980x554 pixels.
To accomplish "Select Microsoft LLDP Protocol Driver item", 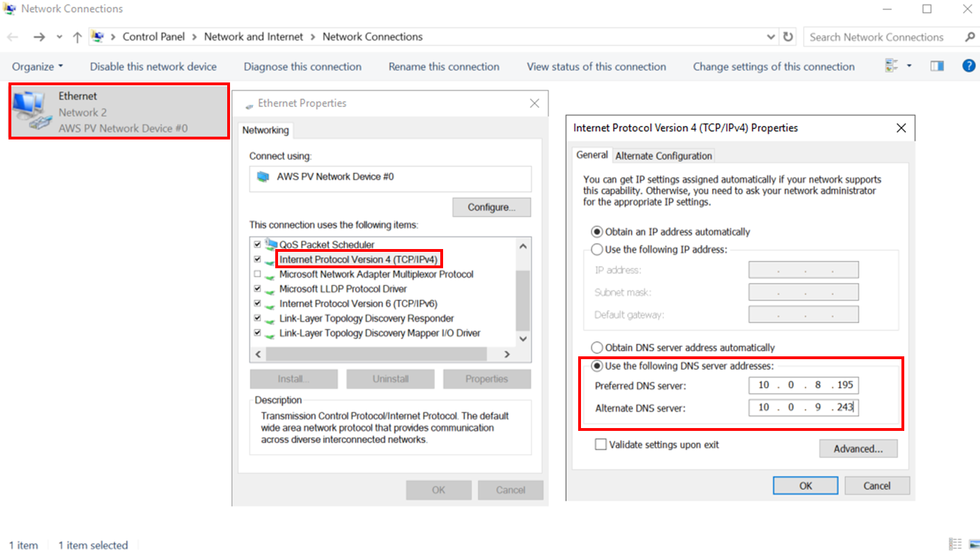I will click(342, 289).
